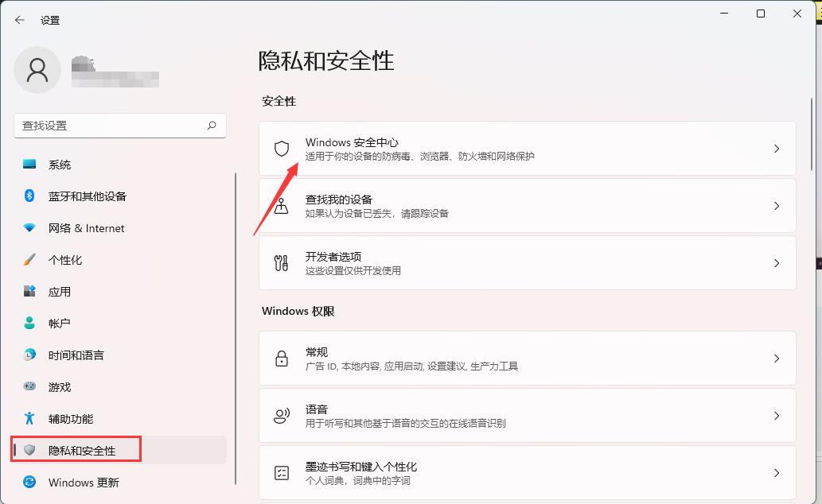Click 如果认为设备已丢失，请跟踪设备 description
The width and height of the screenshot is (822, 504).
coord(377,214)
